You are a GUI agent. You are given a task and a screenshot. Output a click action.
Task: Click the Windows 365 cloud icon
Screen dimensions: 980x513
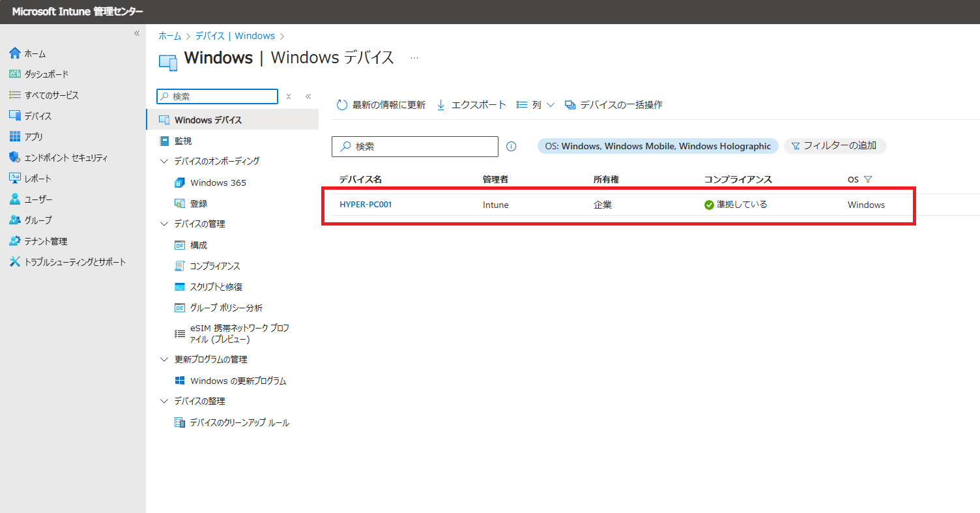[x=180, y=183]
